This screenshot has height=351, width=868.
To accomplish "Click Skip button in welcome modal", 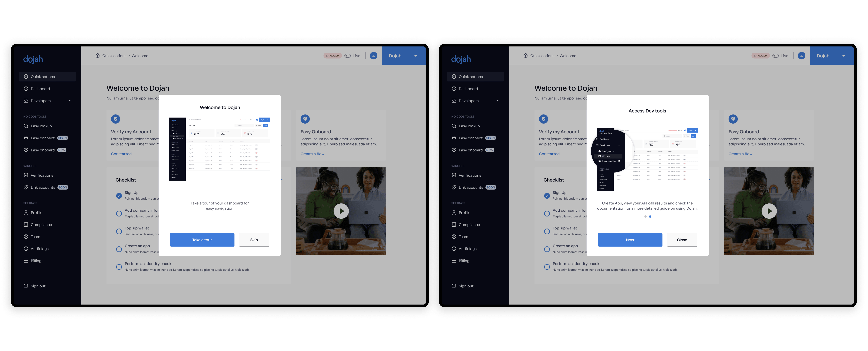I will click(x=254, y=240).
